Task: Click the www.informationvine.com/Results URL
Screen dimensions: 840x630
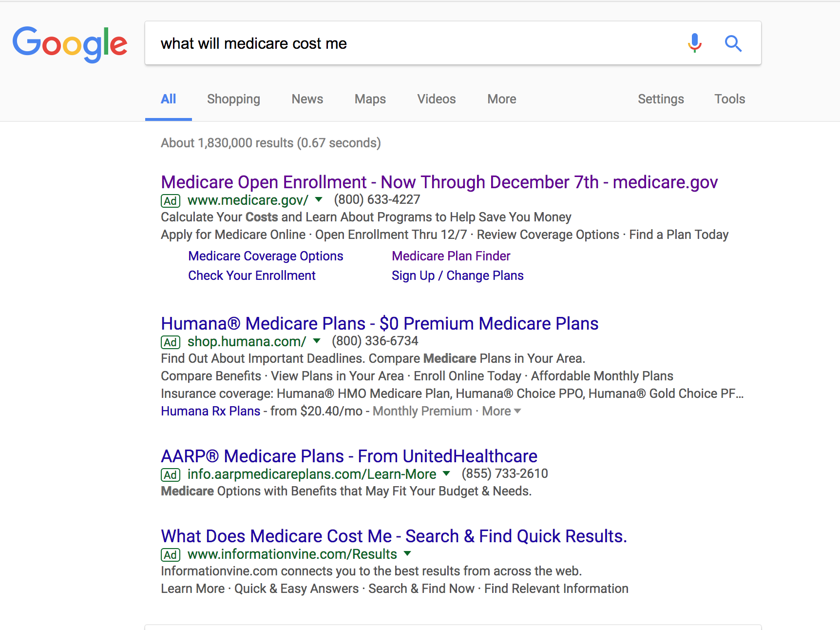Action: pos(292,554)
